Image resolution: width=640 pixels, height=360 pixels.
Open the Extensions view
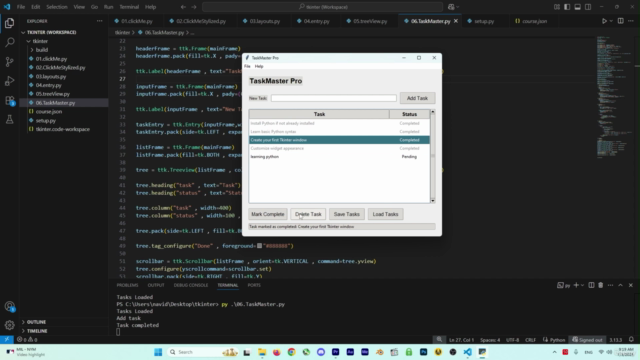[x=9, y=100]
